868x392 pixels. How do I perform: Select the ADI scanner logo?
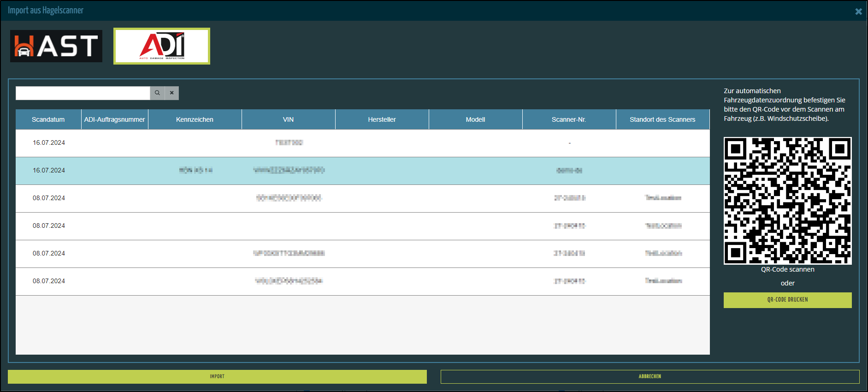pos(162,46)
